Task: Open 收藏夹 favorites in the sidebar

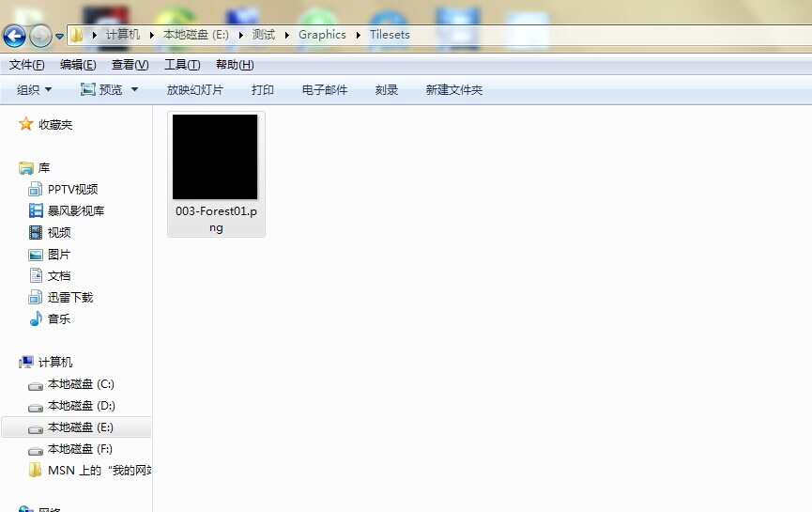Action: (55, 125)
